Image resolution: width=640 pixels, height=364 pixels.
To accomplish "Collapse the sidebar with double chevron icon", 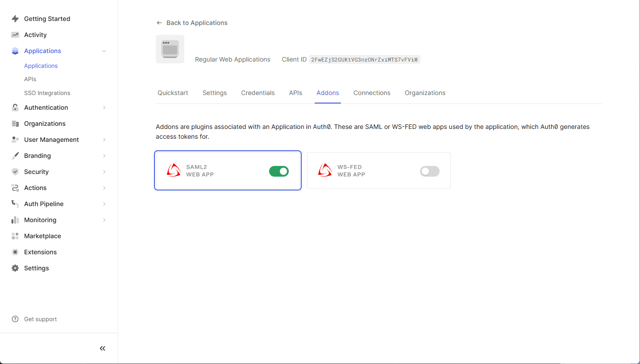I will (x=103, y=348).
